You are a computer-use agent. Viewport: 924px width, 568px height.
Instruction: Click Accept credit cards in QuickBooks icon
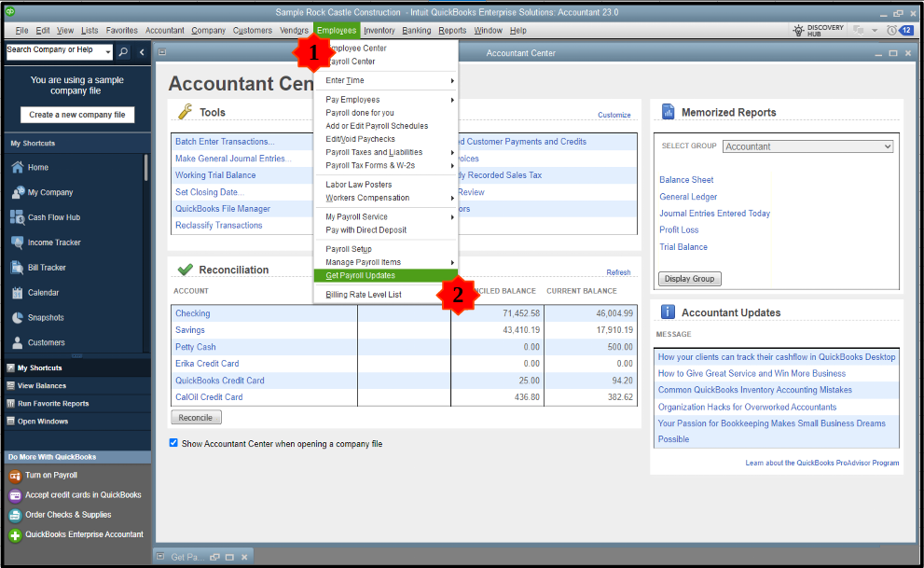pyautogui.click(x=15, y=495)
